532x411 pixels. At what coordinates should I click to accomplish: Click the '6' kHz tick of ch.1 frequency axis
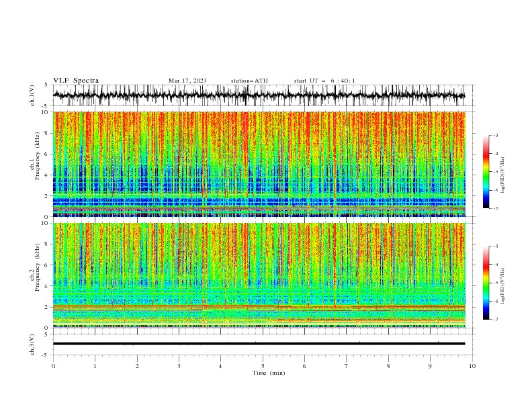[47, 154]
